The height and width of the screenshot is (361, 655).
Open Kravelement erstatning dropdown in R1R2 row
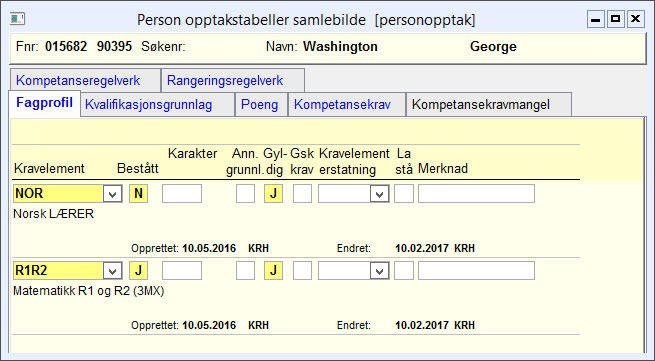(x=379, y=271)
